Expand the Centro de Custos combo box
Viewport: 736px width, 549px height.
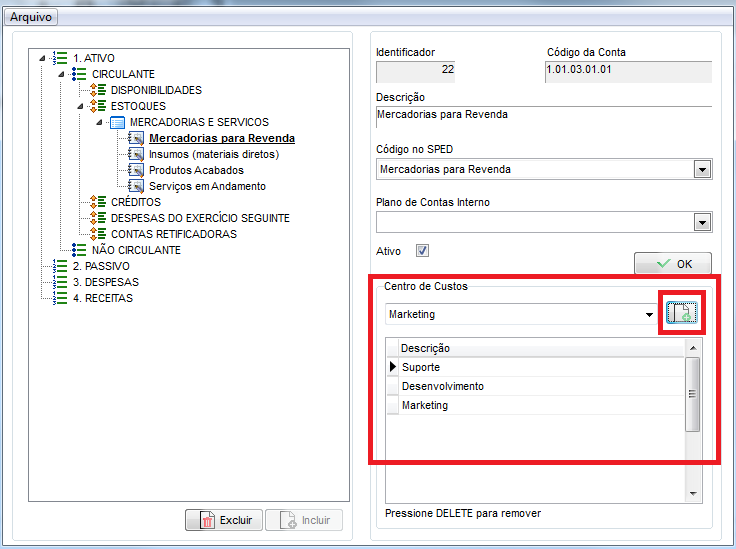click(x=650, y=315)
